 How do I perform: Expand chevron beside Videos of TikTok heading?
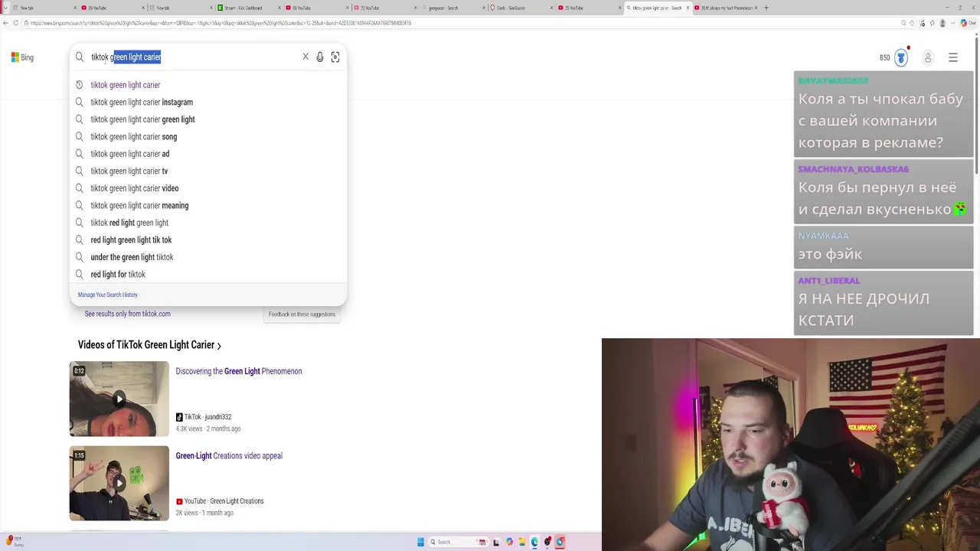(219, 346)
